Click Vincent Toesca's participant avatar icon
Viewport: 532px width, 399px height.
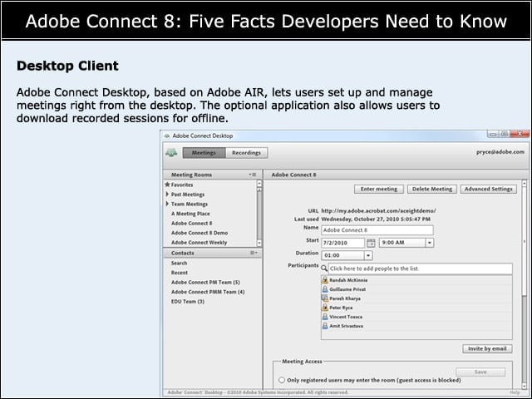click(325, 317)
